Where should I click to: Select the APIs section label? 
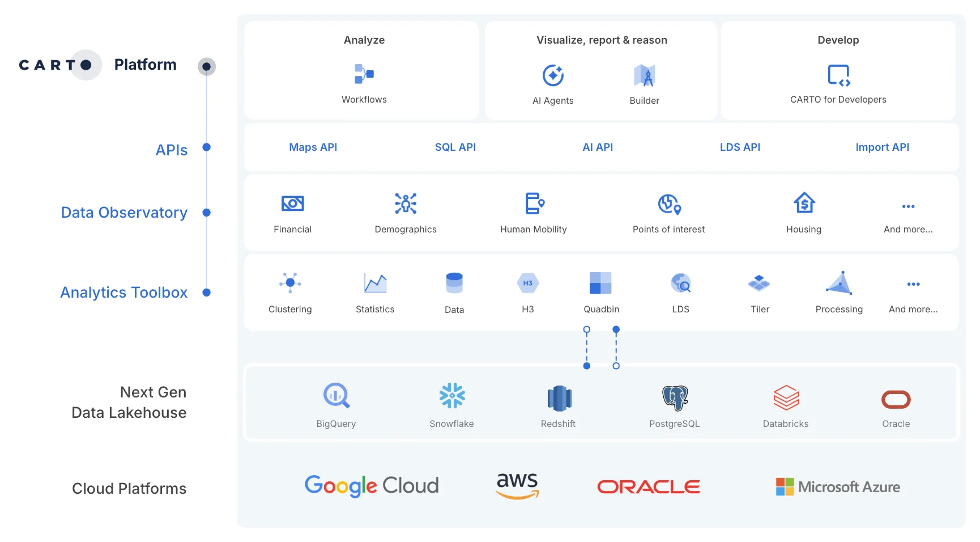point(172,150)
